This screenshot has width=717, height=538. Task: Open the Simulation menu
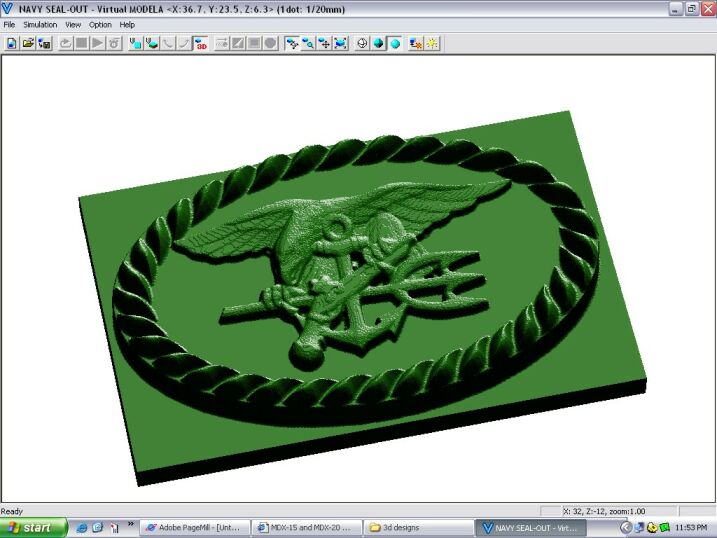pyautogui.click(x=40, y=24)
